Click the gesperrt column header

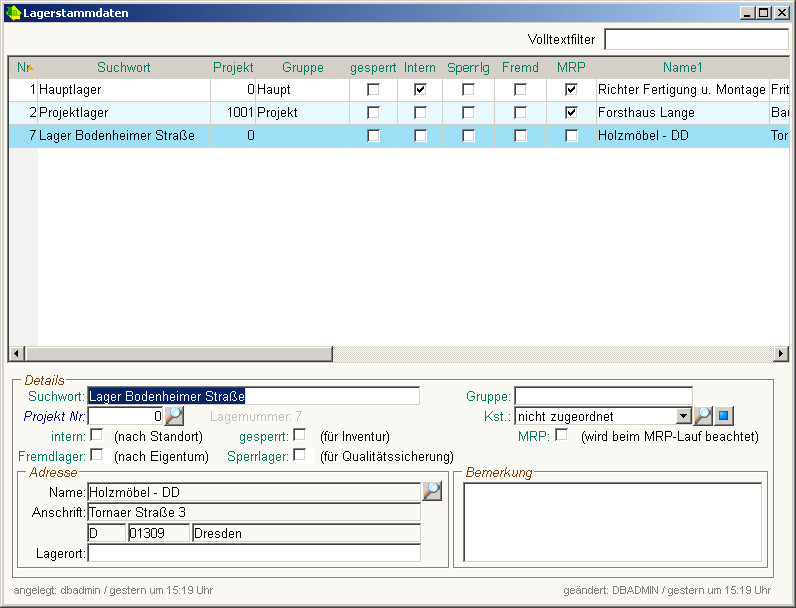click(373, 67)
